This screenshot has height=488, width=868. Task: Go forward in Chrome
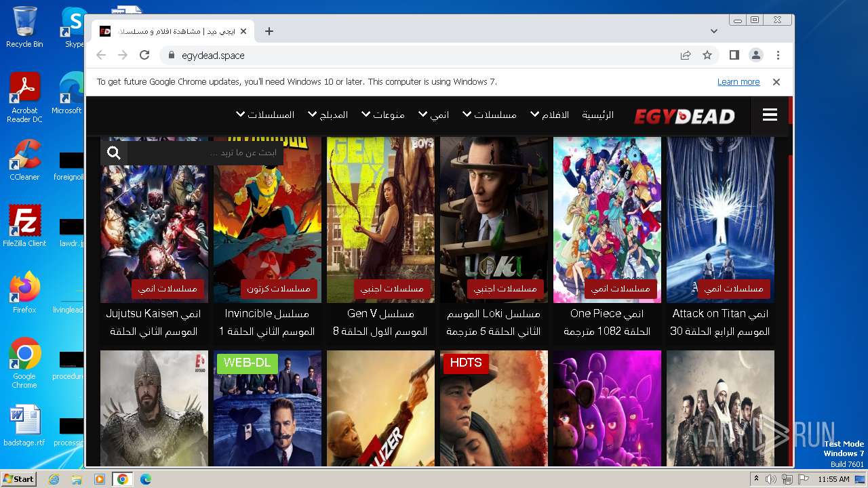123,56
